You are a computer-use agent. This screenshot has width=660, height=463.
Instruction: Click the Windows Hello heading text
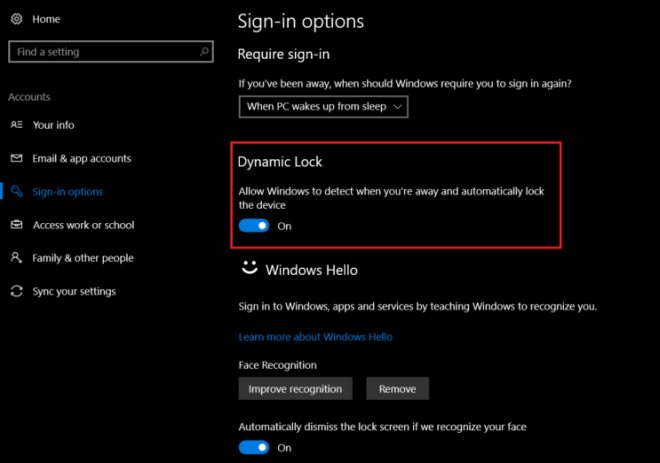pyautogui.click(x=311, y=270)
